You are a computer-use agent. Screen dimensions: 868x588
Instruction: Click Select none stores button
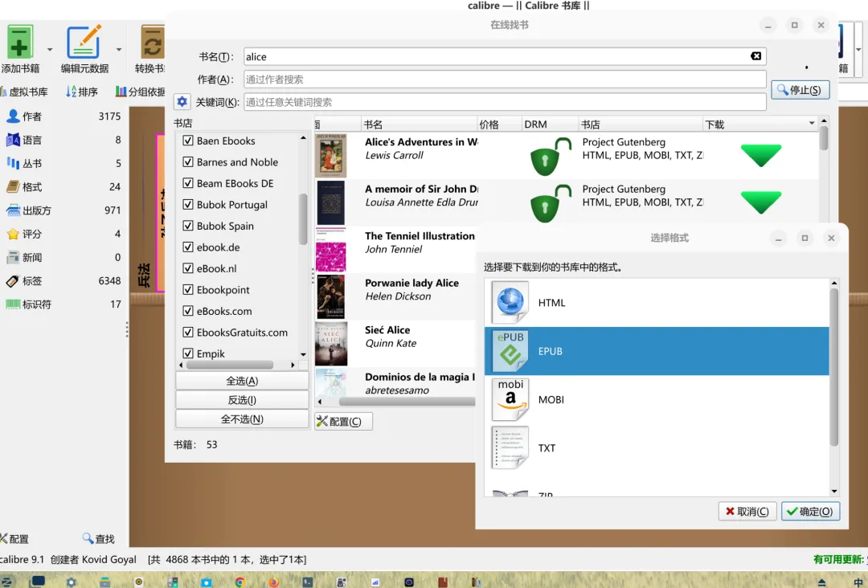pos(242,419)
